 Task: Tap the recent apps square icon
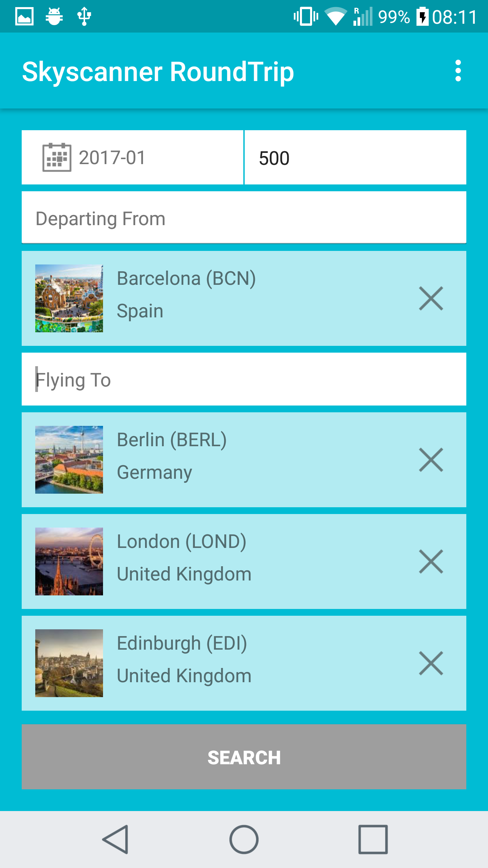373,840
